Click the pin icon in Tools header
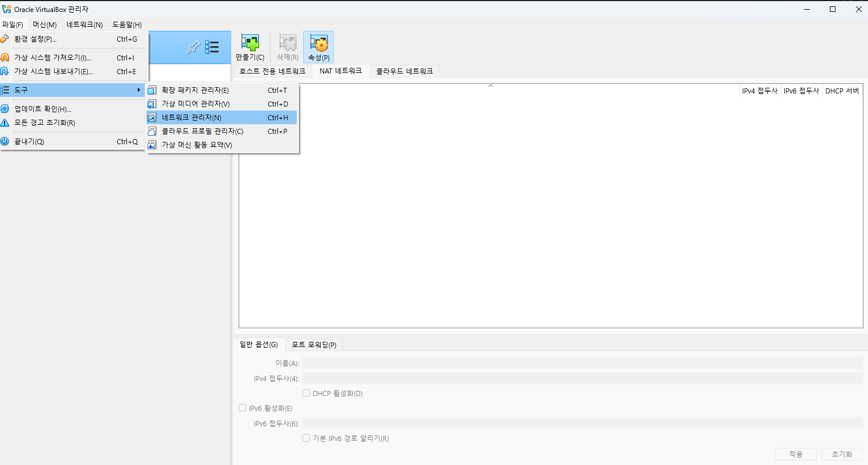Image resolution: width=868 pixels, height=465 pixels. (x=193, y=47)
